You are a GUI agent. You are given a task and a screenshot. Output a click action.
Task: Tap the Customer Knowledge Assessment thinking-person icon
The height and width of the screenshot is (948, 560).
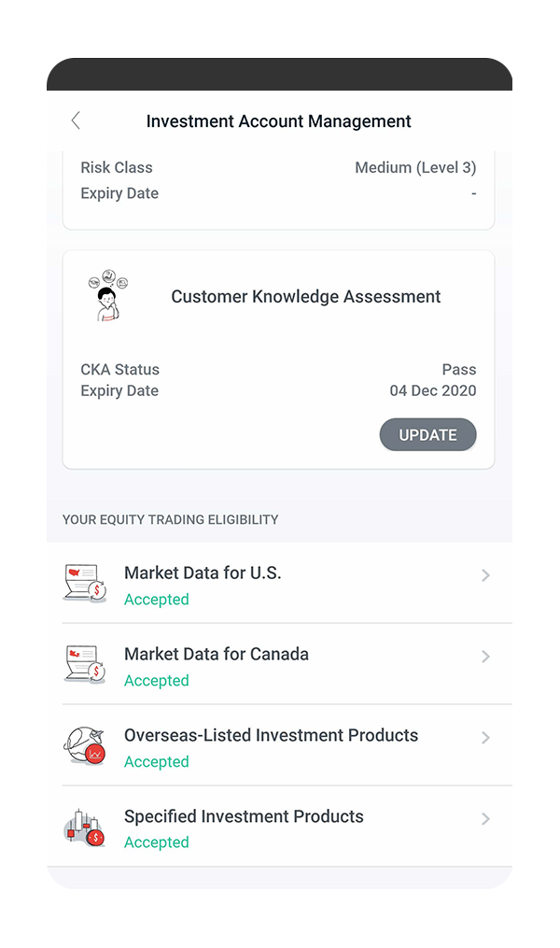point(108,295)
